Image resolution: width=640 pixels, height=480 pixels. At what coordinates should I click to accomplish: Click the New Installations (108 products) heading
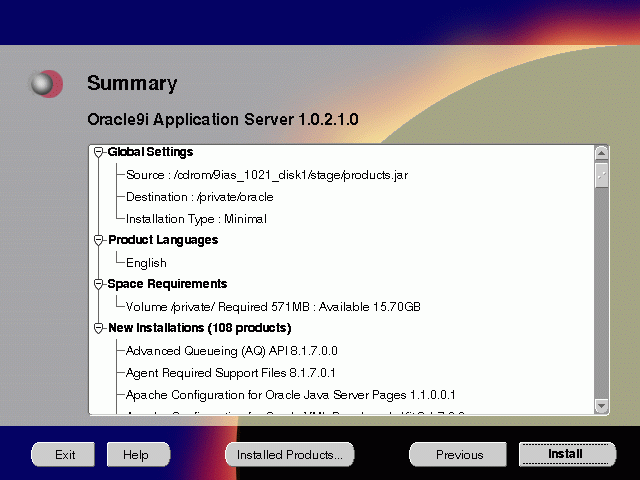(x=200, y=328)
